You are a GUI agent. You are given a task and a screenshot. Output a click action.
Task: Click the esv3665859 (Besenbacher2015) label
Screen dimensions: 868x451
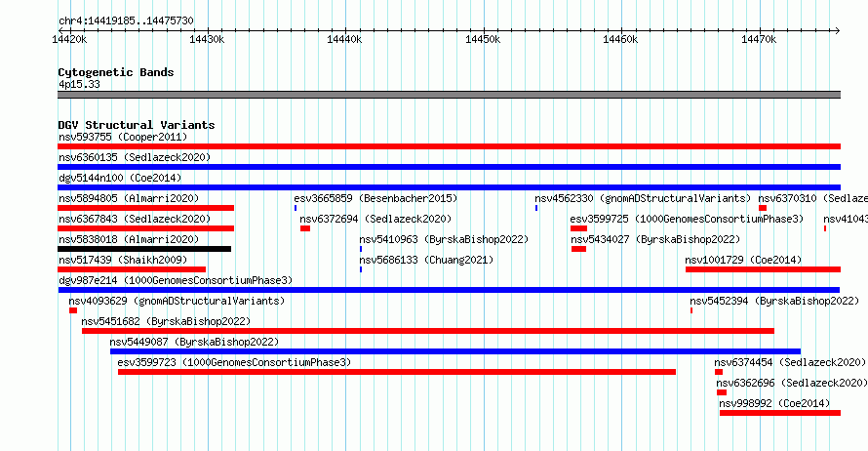coord(375,198)
